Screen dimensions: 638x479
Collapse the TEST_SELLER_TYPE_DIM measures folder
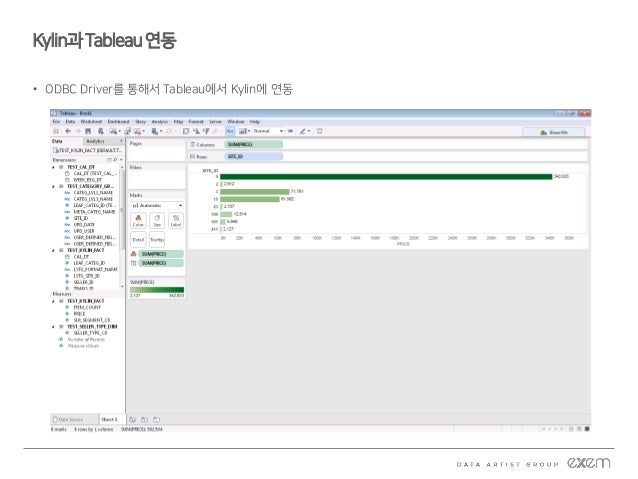(53, 327)
